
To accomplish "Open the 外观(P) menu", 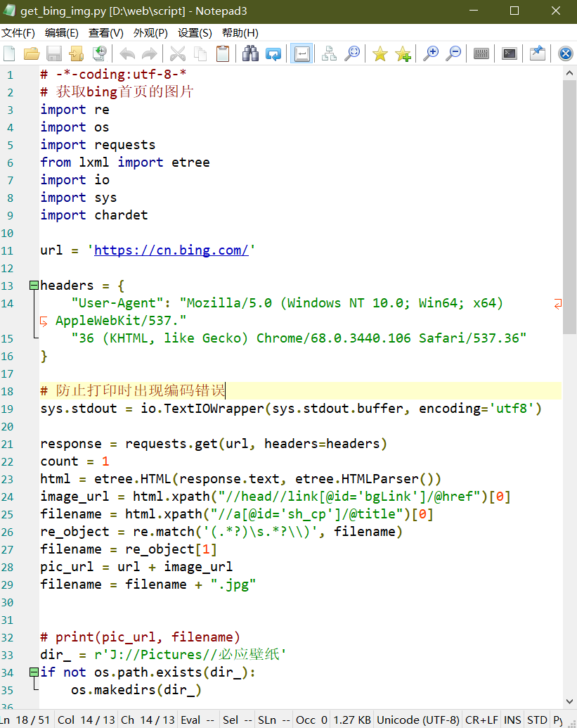I will (150, 33).
